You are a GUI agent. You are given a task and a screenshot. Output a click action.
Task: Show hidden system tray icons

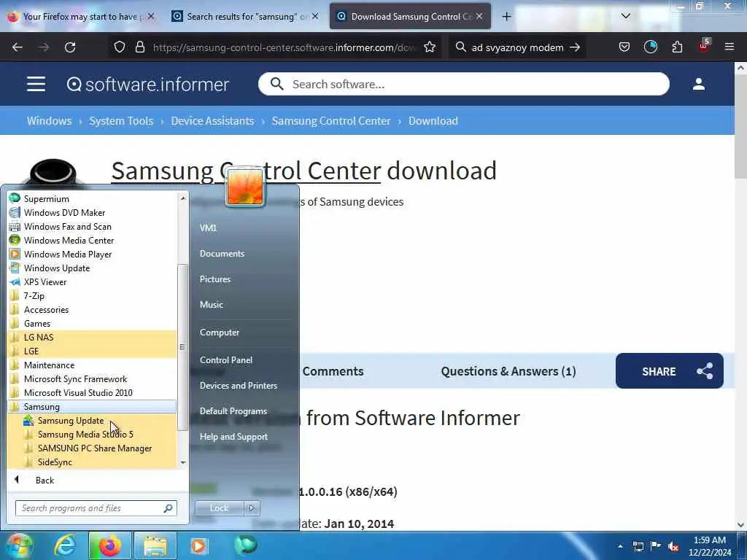(x=620, y=546)
